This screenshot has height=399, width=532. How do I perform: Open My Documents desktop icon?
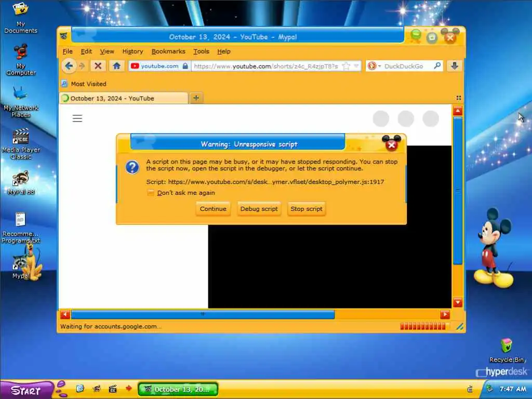pyautogui.click(x=20, y=18)
